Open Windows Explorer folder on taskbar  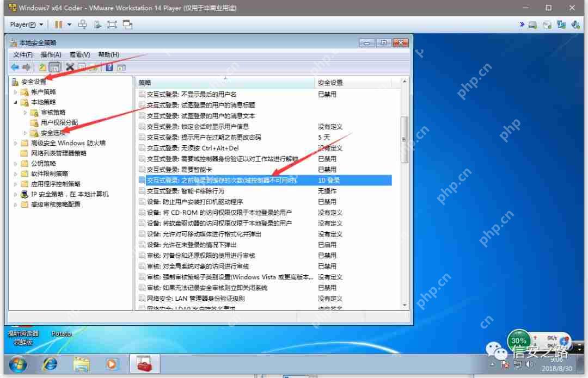point(81,364)
